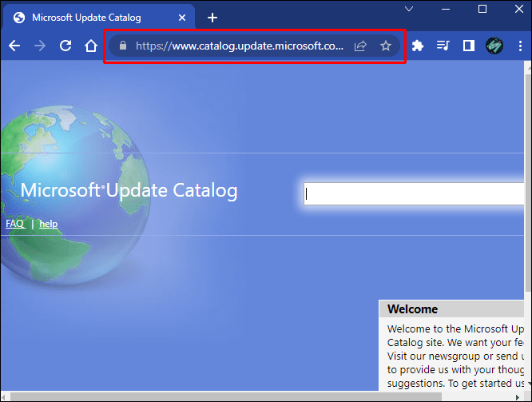Open the media controls icon

(443, 46)
